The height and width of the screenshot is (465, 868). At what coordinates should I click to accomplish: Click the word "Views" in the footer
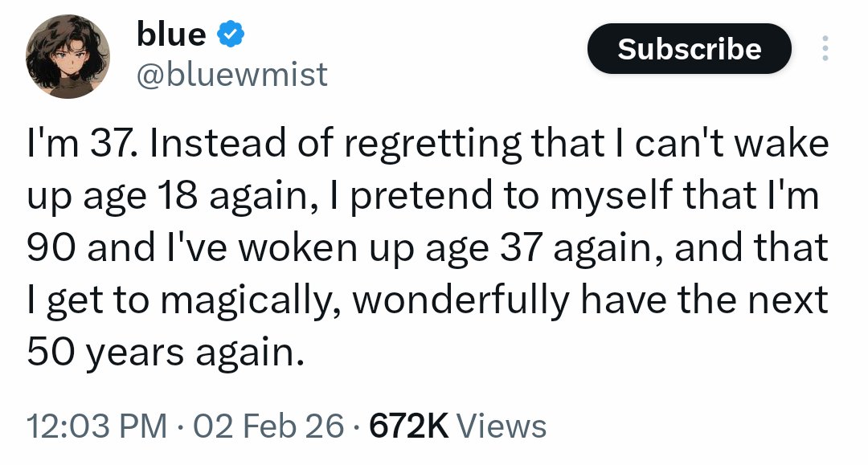(506, 425)
